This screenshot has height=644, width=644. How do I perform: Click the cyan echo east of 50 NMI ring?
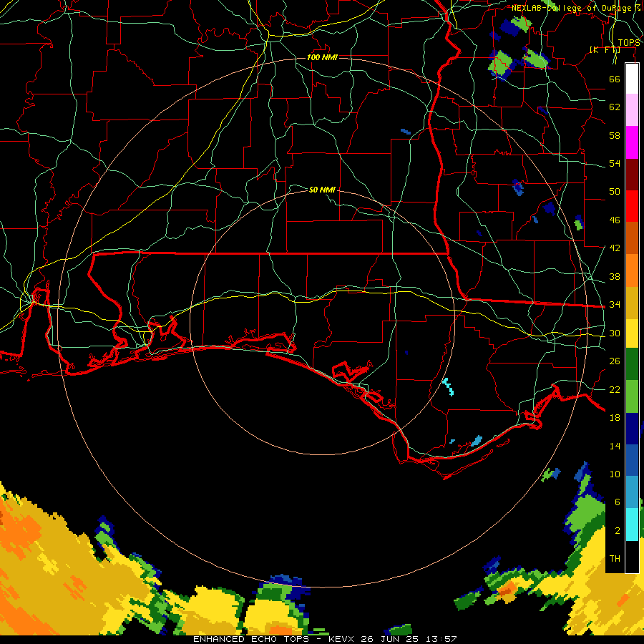coord(448,386)
